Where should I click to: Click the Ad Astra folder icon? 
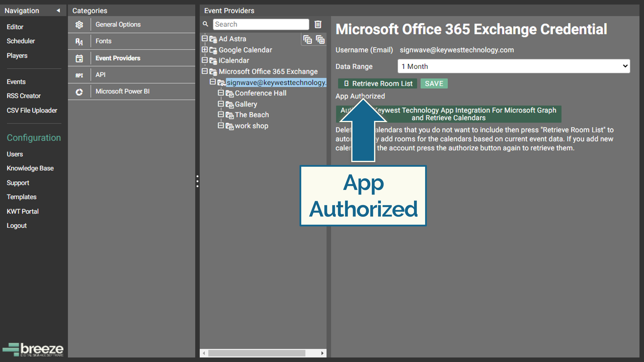(213, 39)
